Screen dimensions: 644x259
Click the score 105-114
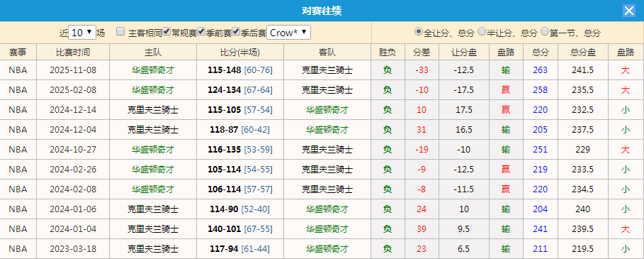pos(225,170)
